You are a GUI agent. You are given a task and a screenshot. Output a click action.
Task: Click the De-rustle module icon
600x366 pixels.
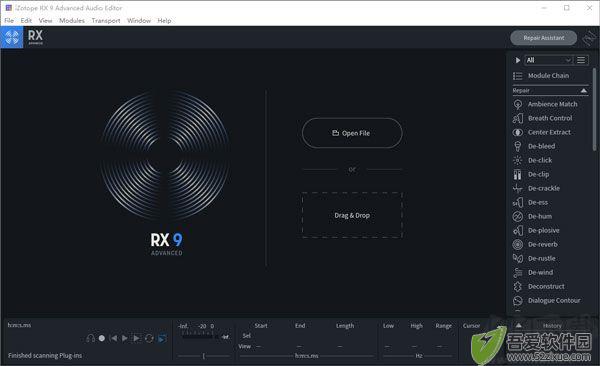[517, 258]
